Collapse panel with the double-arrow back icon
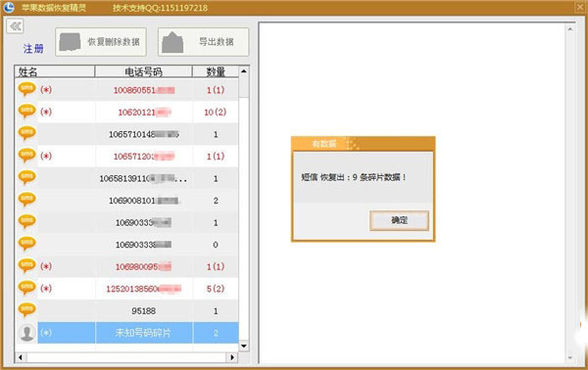 pyautogui.click(x=15, y=26)
